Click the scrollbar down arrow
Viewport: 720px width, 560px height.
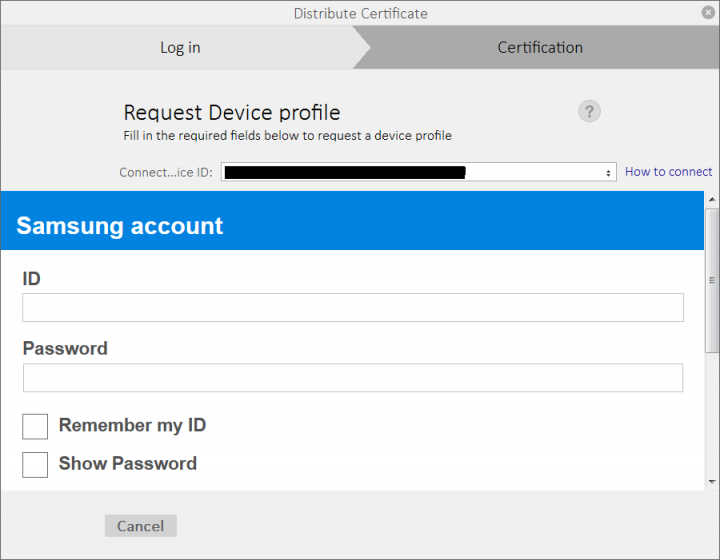[x=712, y=482]
